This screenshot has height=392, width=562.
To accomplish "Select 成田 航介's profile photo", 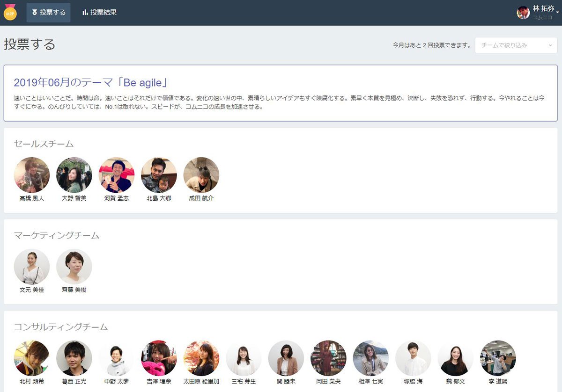I will coord(201,175).
